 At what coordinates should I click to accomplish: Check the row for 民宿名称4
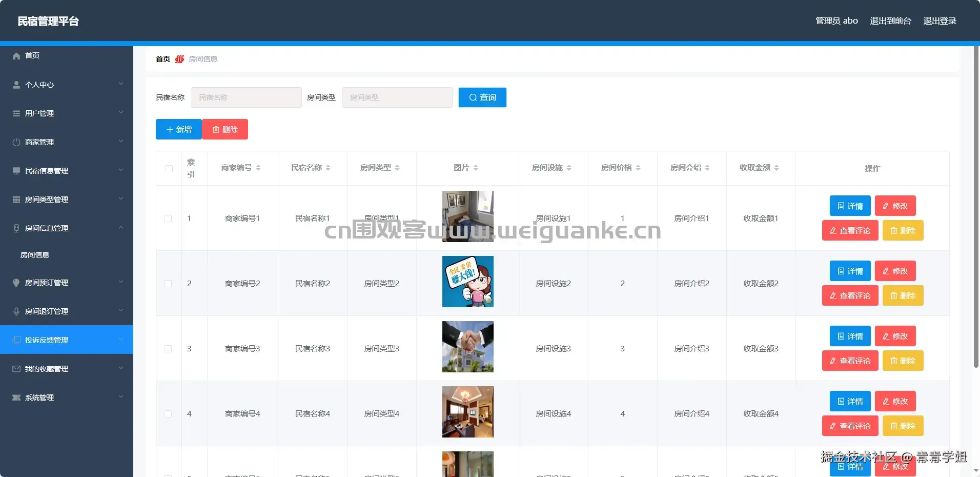point(168,414)
